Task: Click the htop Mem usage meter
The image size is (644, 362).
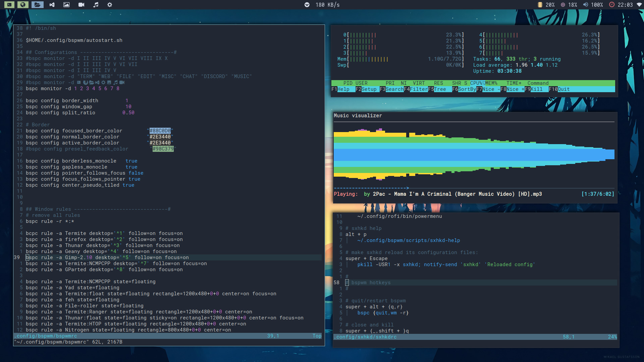Action: click(x=401, y=59)
